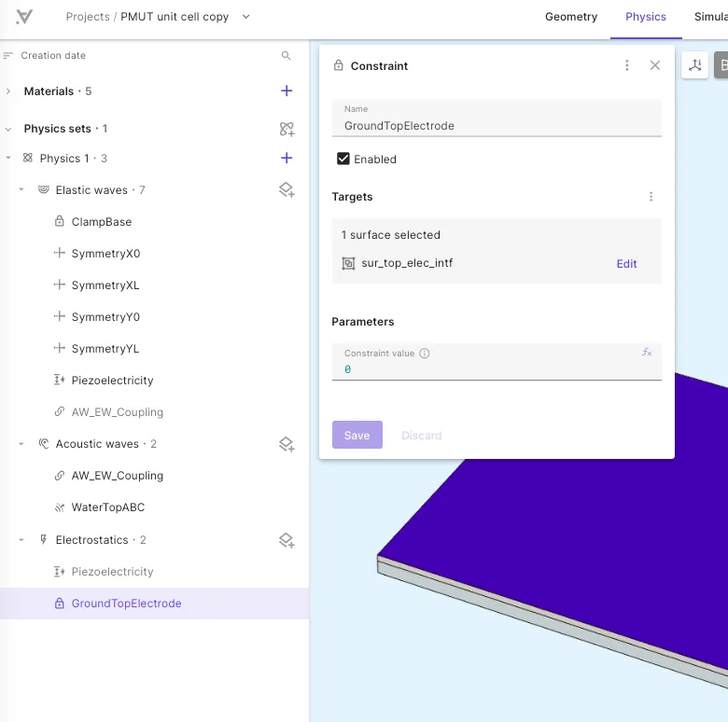This screenshot has width=728, height=722.
Task: Click the add physics set icon
Action: pos(287,129)
